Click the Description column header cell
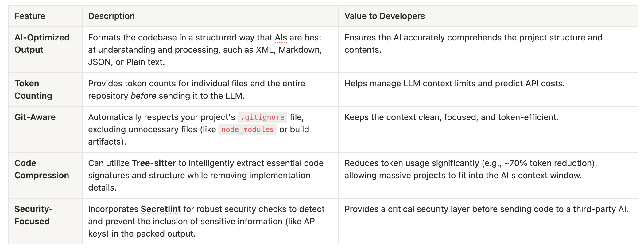This screenshot has height=250, width=644. point(111,16)
